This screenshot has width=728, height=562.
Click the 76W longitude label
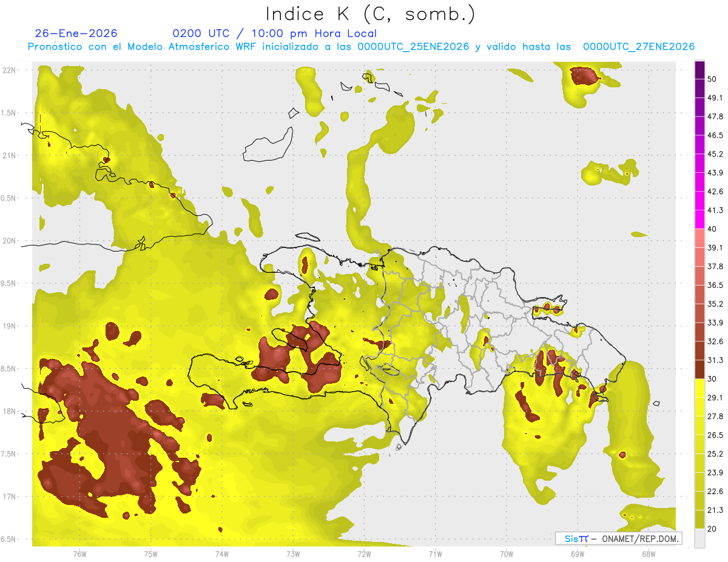[x=79, y=554]
